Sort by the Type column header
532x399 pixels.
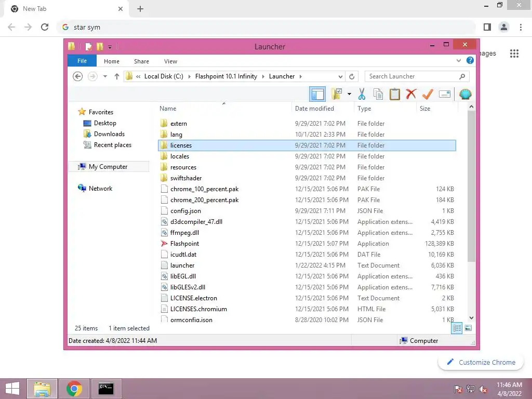click(385, 109)
